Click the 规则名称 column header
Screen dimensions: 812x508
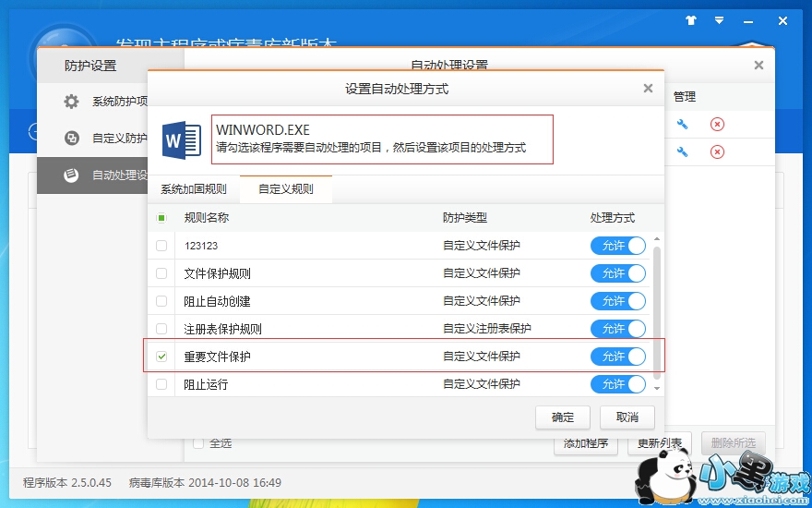tap(207, 218)
